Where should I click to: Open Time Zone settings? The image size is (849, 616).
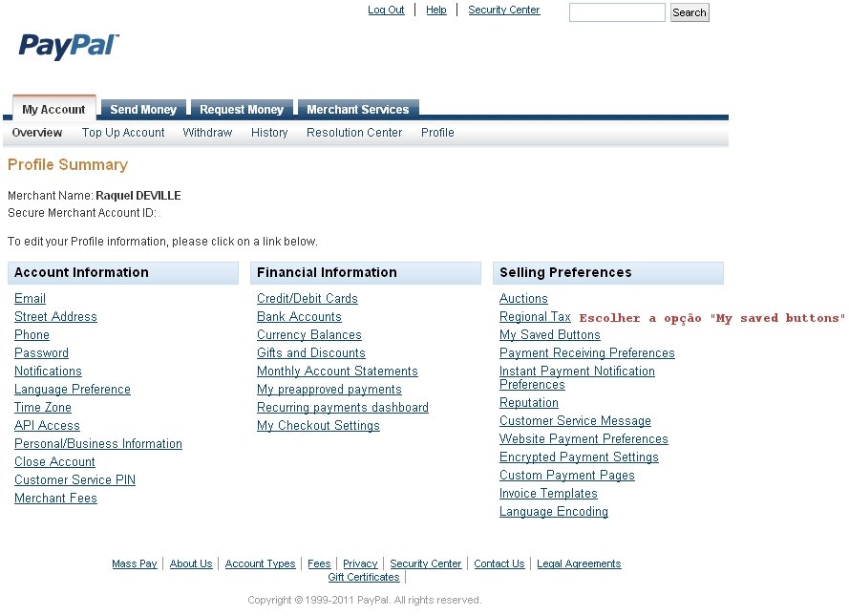(x=43, y=407)
